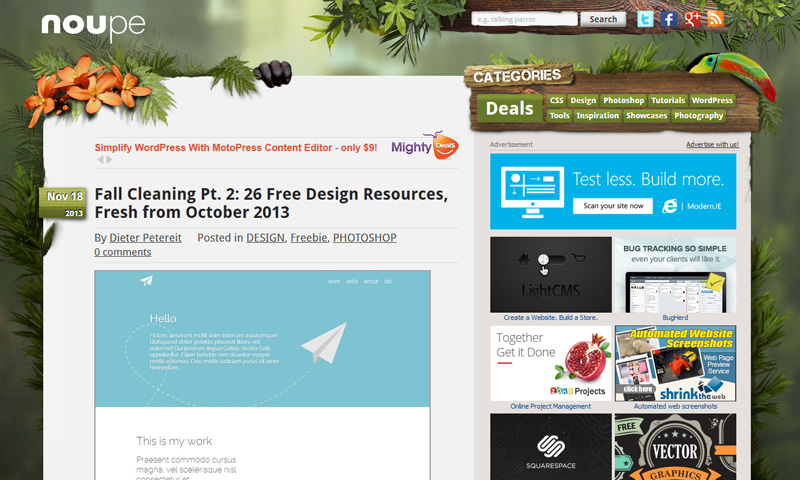Click the noupe site logo

[93, 27]
